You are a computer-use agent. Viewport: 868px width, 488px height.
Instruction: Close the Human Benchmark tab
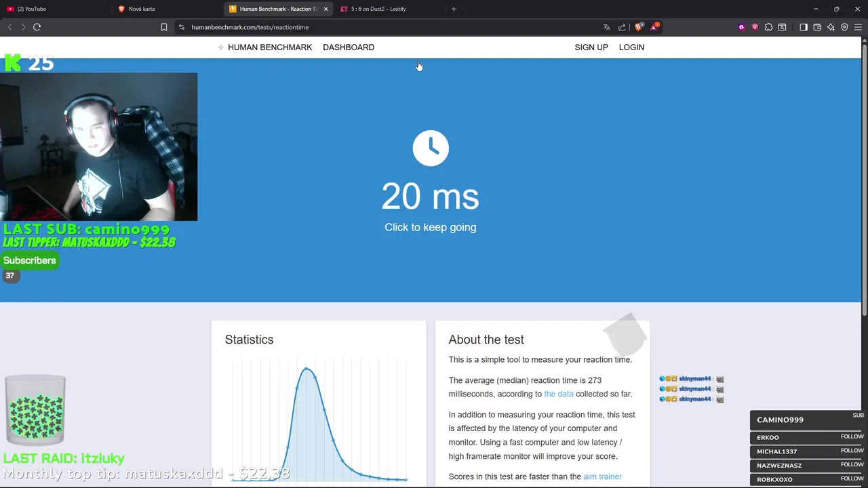pyautogui.click(x=325, y=9)
